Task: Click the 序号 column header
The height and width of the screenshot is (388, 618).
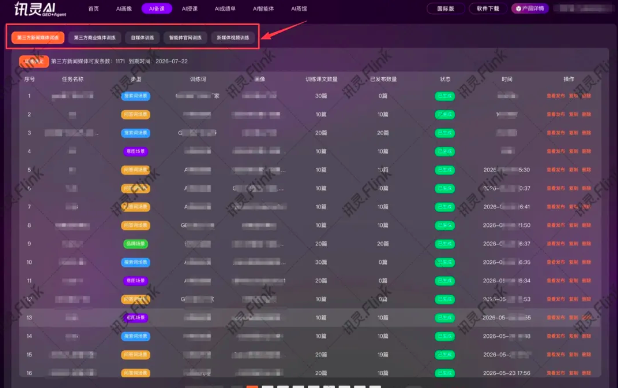Action: click(x=30, y=79)
